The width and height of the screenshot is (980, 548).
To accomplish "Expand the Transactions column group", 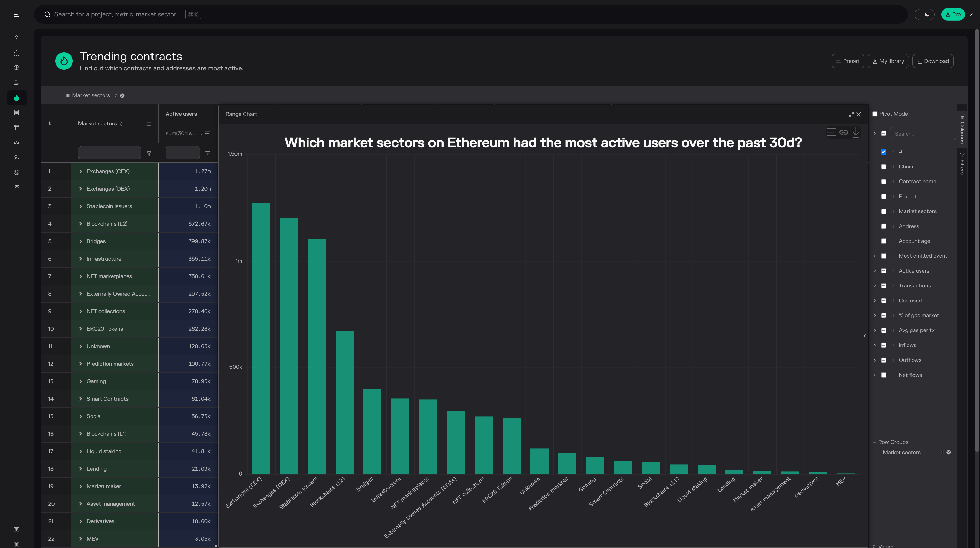I will pos(875,286).
